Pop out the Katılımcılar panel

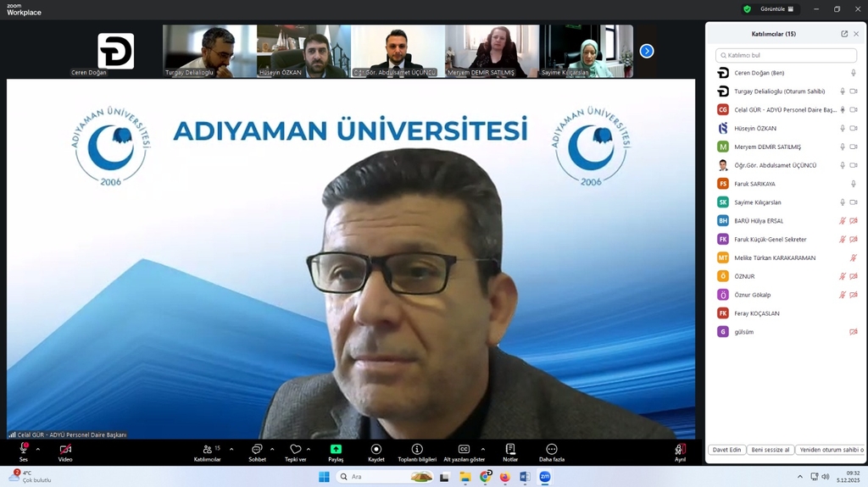click(x=844, y=34)
